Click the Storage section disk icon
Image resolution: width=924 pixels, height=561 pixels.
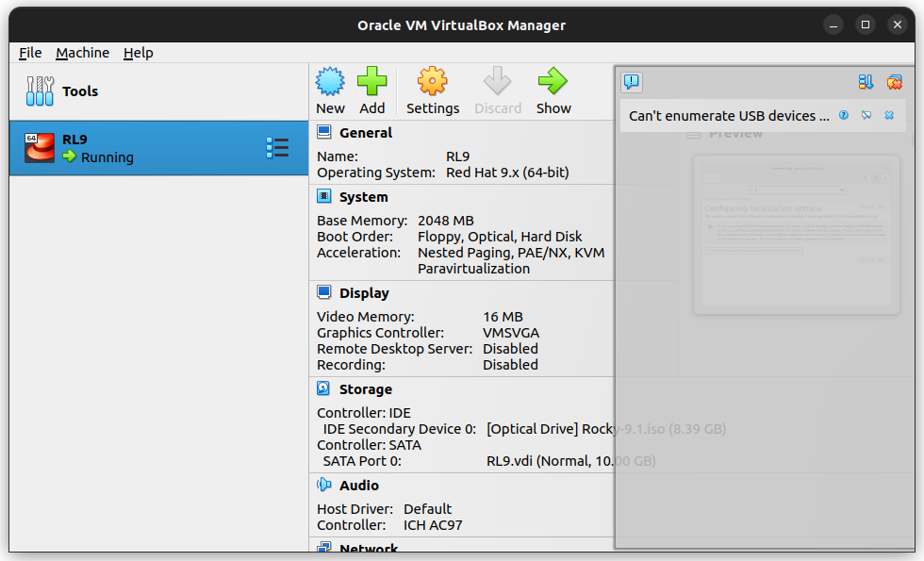(324, 388)
